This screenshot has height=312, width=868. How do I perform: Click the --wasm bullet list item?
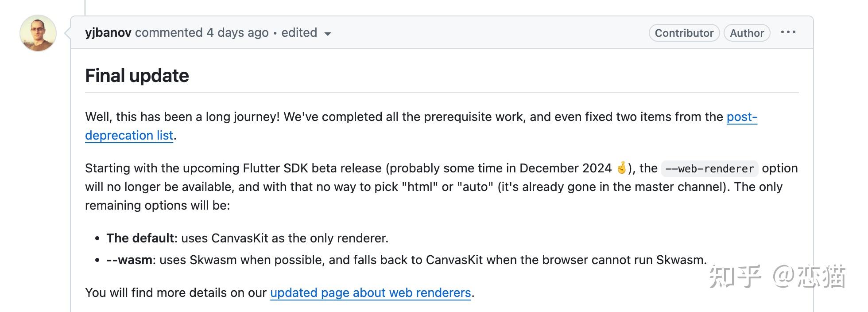coord(129,260)
